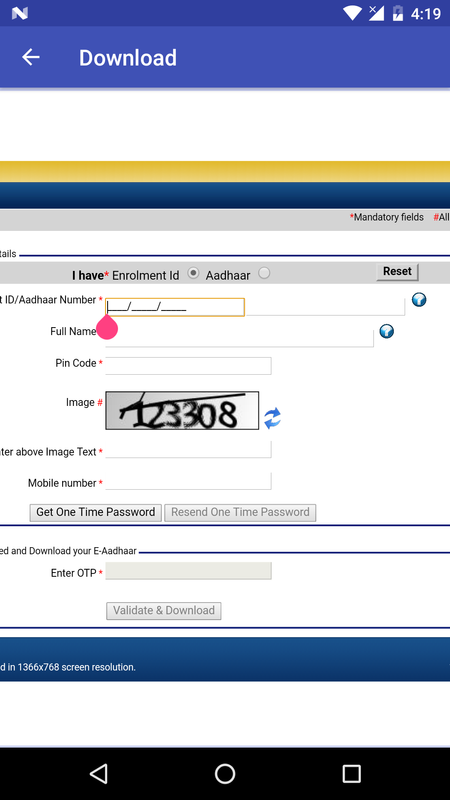
Task: Tap the 4:19 clock in status bar
Action: (426, 14)
